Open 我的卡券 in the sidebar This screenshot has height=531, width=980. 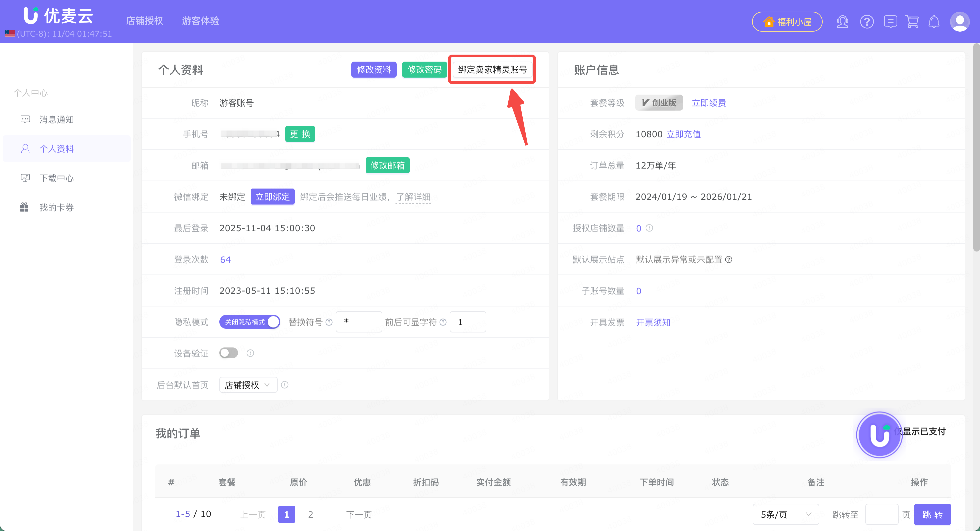[56, 208]
